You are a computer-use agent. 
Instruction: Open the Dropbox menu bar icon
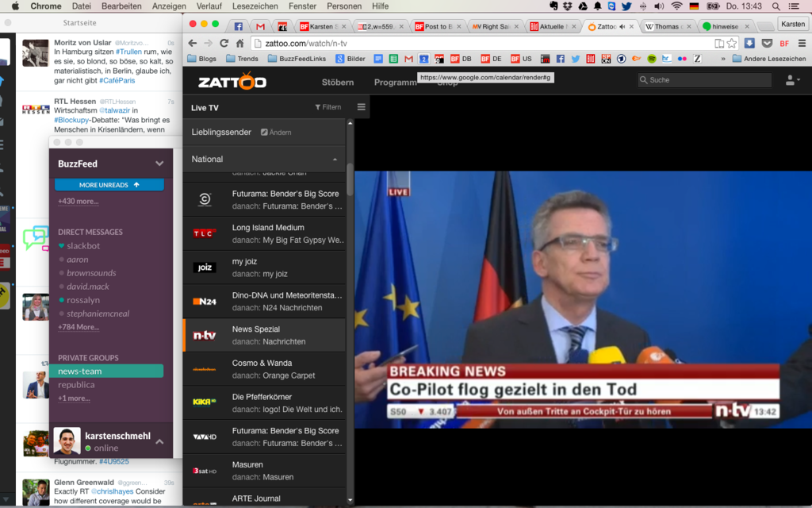568,6
